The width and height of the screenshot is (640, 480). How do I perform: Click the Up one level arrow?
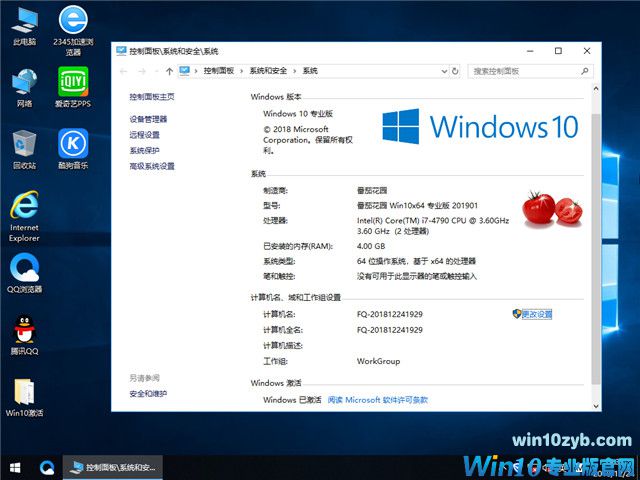click(169, 71)
